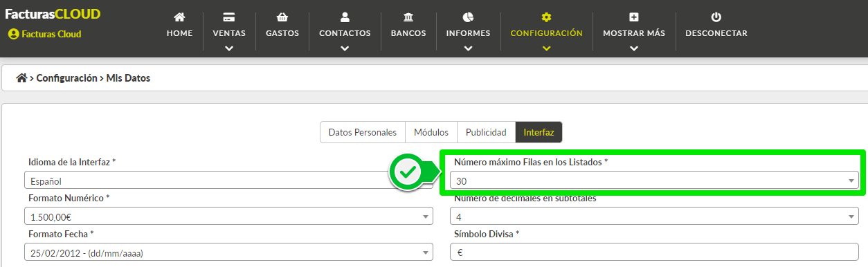This screenshot has width=868, height=267.
Task: Click the Configuración gear icon
Action: [546, 17]
